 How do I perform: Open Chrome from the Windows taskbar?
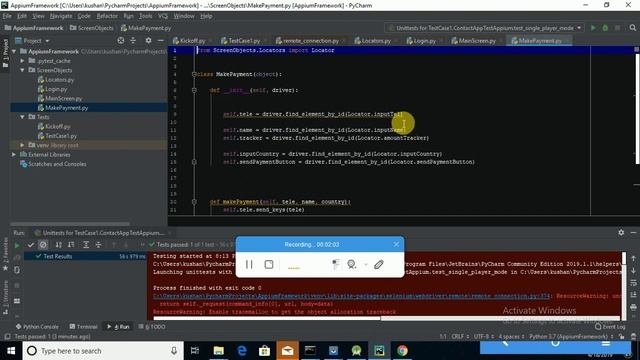click(402, 351)
